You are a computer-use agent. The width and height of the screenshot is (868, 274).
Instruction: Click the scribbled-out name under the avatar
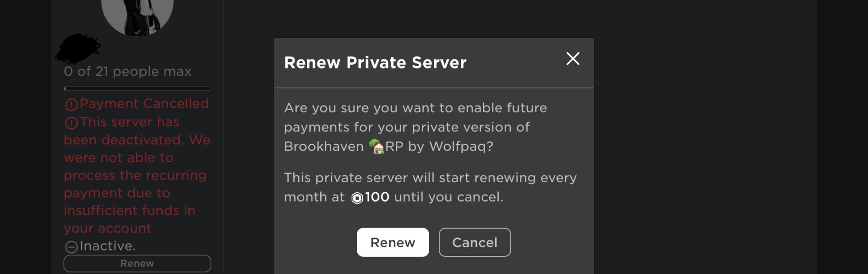click(x=78, y=49)
